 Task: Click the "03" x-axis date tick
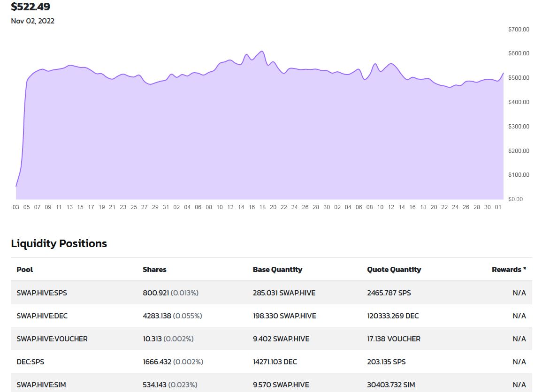pyautogui.click(x=16, y=207)
